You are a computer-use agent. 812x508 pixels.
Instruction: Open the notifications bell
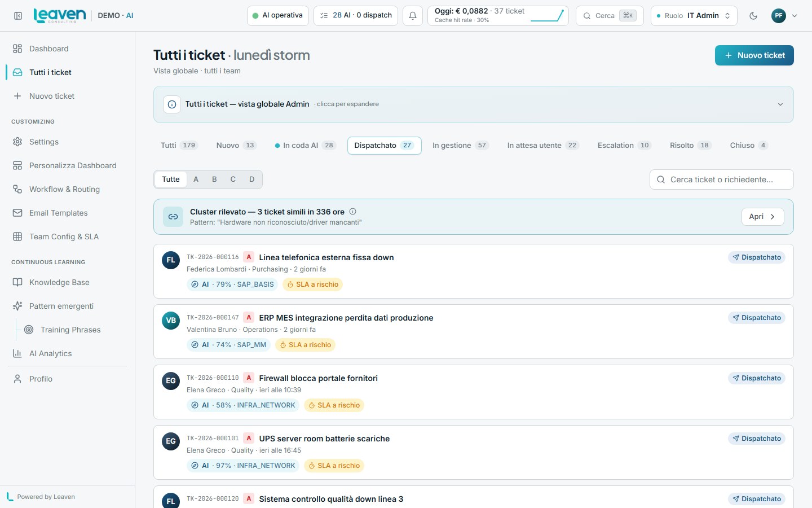(x=413, y=16)
